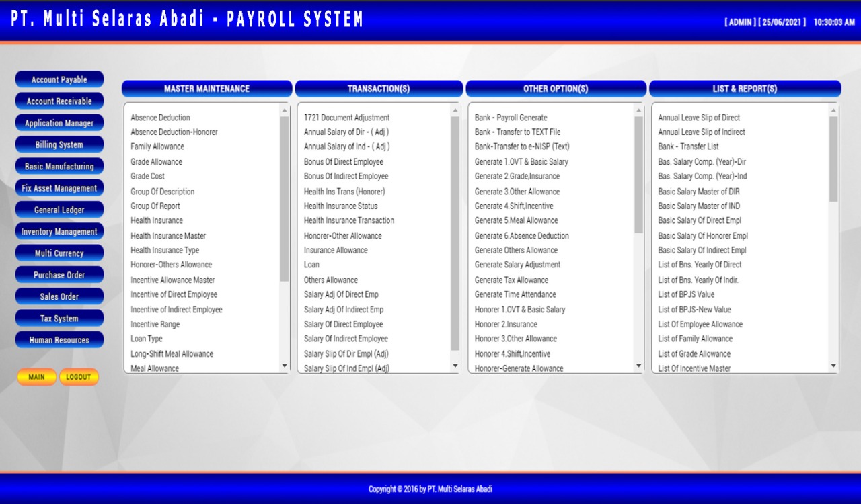The image size is (861, 504).
Task: Select 'Generate 1.OVT & Basic Salary'
Action: tap(521, 162)
